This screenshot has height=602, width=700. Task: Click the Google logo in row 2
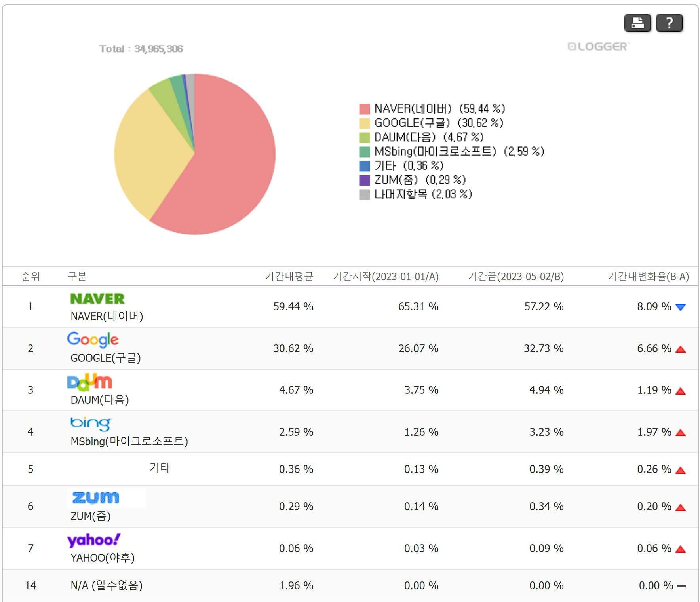pyautogui.click(x=93, y=340)
